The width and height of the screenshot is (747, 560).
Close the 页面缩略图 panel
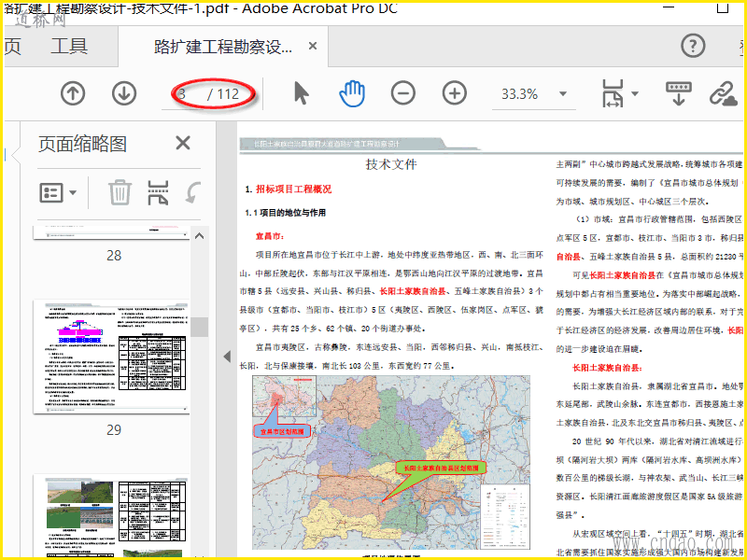tap(183, 143)
